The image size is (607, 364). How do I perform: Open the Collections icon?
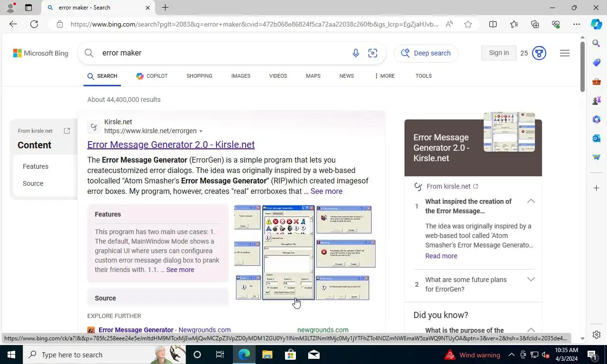tap(535, 24)
